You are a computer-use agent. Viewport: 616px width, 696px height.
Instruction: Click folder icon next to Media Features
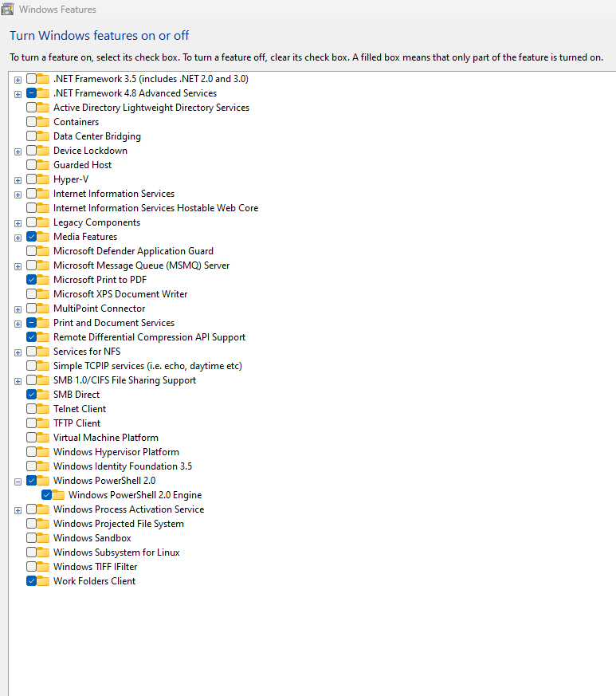coord(43,237)
